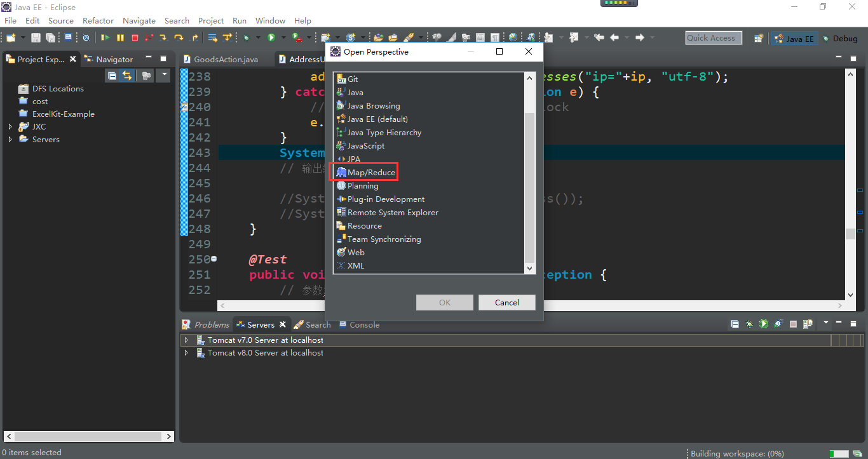Click the Project Explorer horizontal scrollbar
The width and height of the screenshot is (868, 459).
pyautogui.click(x=88, y=437)
